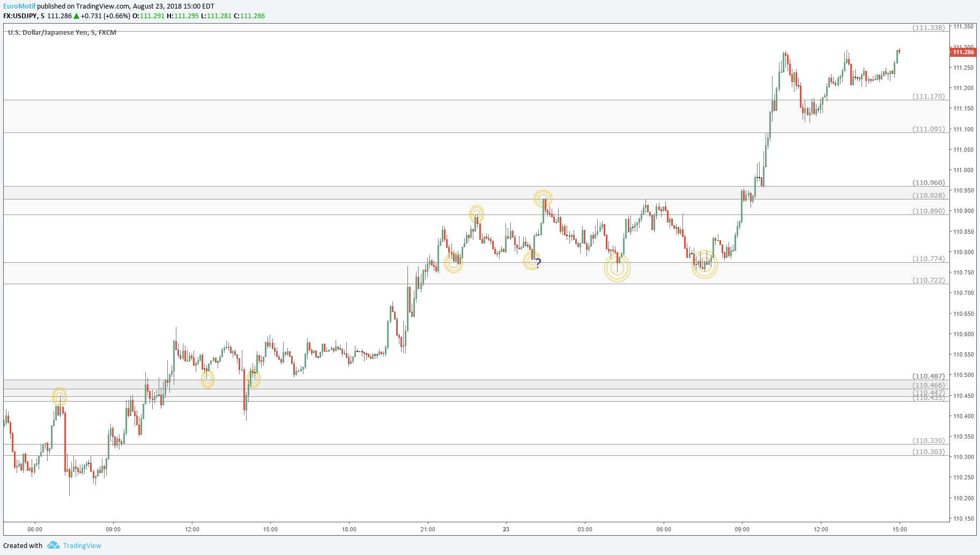Click the 03:00 time axis label
The image size is (980, 555).
[x=585, y=529]
